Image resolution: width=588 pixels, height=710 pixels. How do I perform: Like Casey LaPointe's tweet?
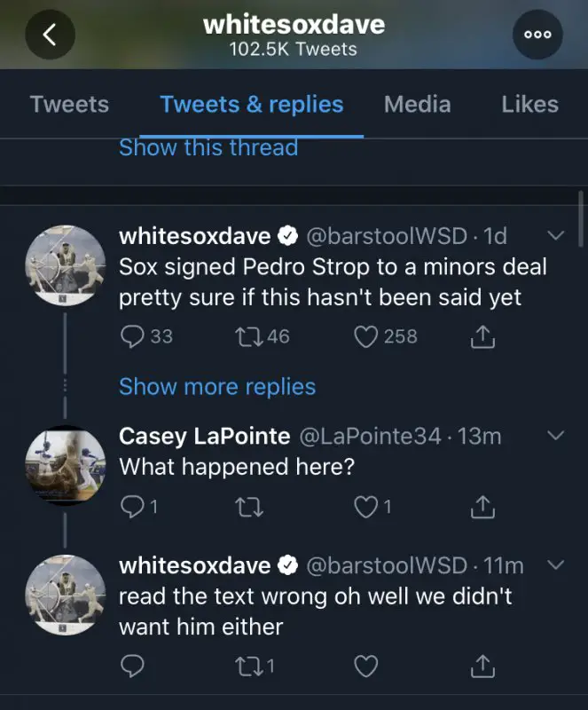click(366, 507)
